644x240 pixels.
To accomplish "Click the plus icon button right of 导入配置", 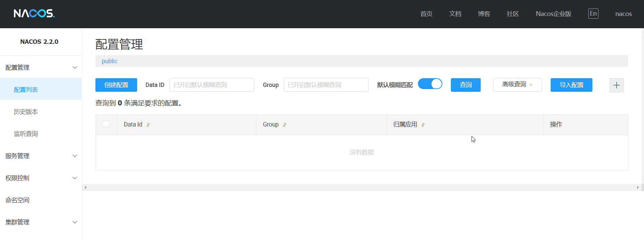I will coord(617,85).
